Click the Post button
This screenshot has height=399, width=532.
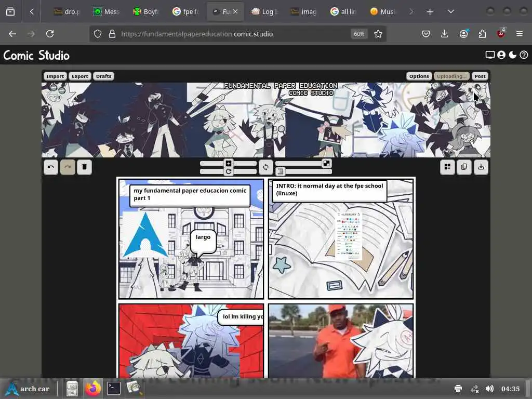point(480,76)
